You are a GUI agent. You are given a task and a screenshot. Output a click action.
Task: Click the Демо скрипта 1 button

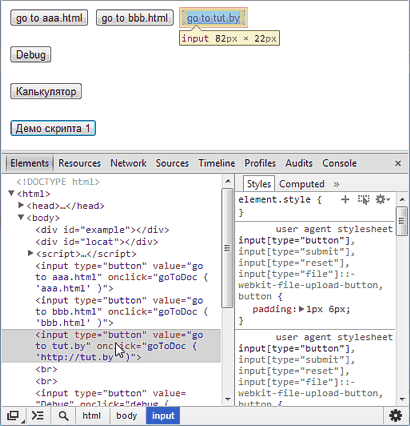(x=53, y=128)
